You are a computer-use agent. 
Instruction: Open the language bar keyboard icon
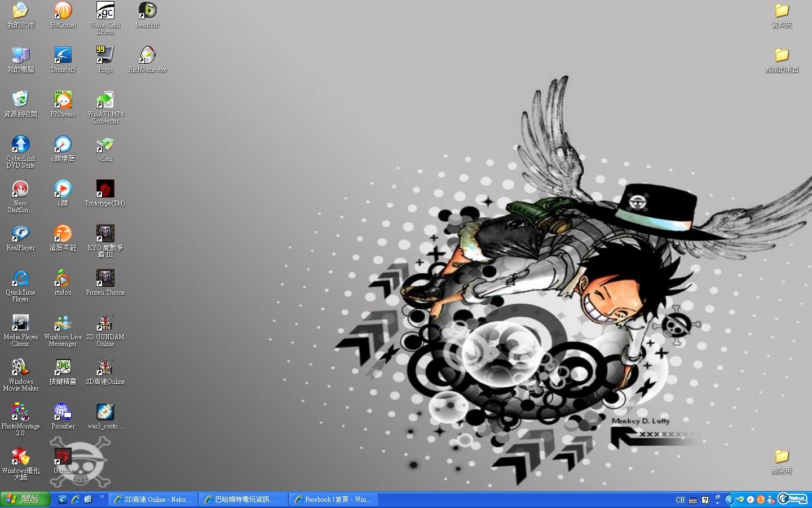tap(693, 500)
